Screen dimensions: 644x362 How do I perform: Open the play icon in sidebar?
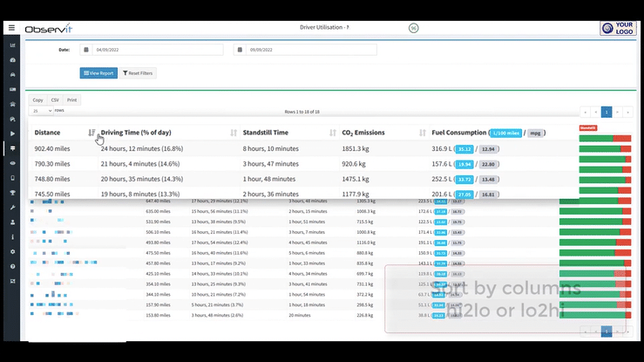coord(12,133)
